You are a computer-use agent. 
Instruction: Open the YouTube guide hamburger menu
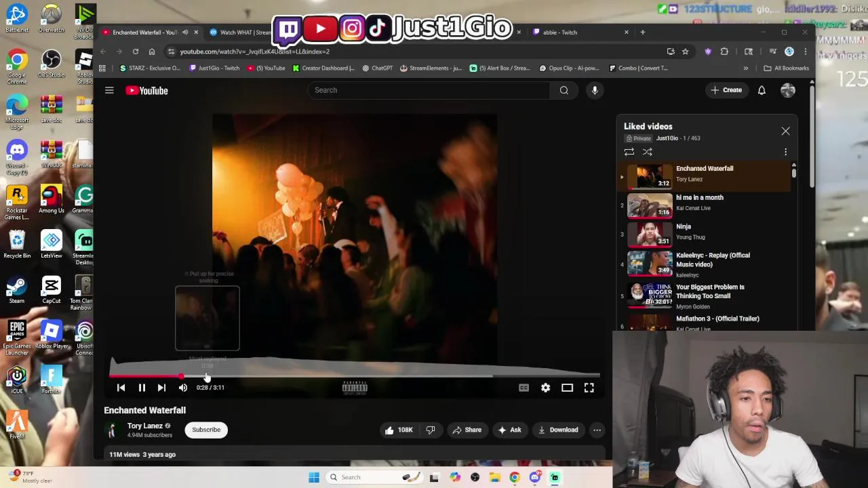click(x=109, y=90)
